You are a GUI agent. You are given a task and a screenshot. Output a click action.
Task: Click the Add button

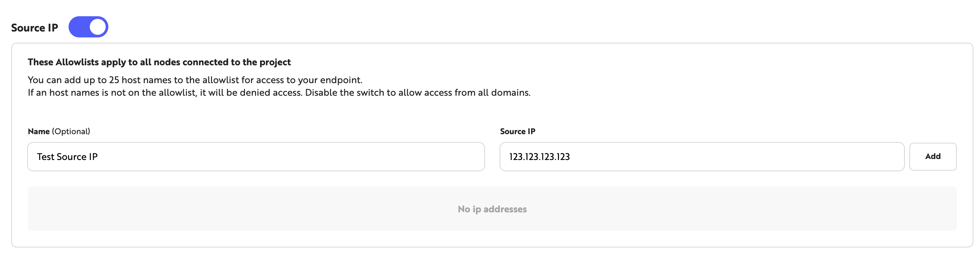933,156
